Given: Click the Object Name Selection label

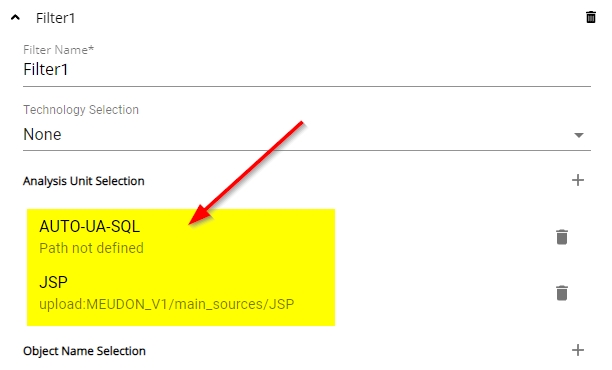Looking at the screenshot, I should [x=84, y=351].
